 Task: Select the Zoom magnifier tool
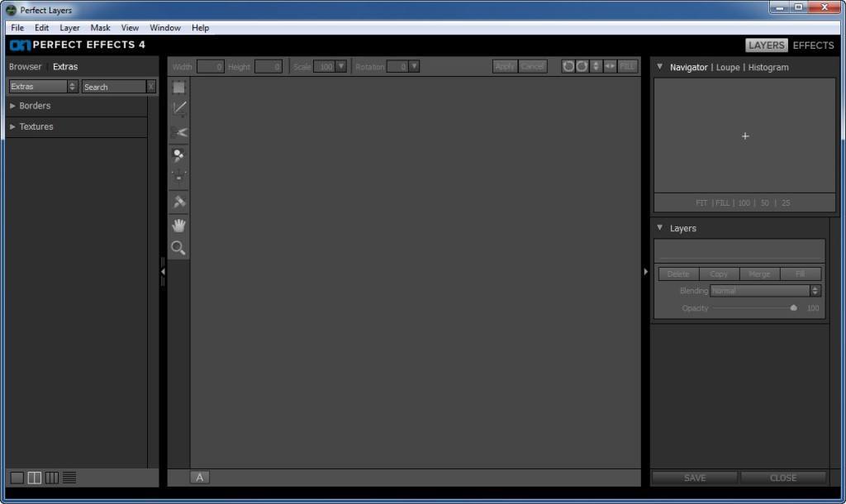178,248
